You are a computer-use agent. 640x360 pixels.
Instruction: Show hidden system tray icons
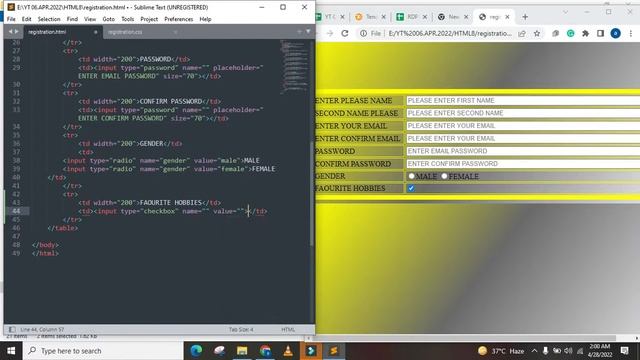point(534,351)
